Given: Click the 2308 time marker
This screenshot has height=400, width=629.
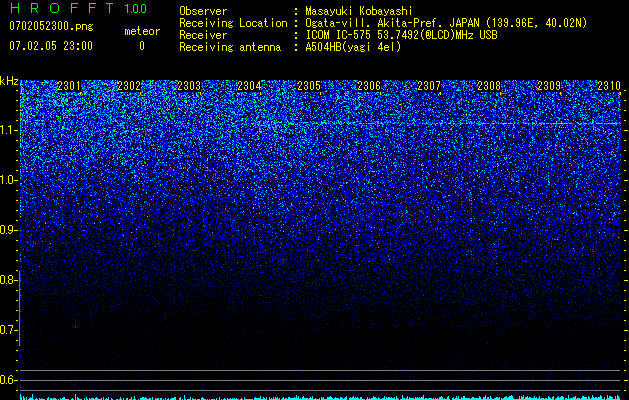Looking at the screenshot, I should pos(489,86).
